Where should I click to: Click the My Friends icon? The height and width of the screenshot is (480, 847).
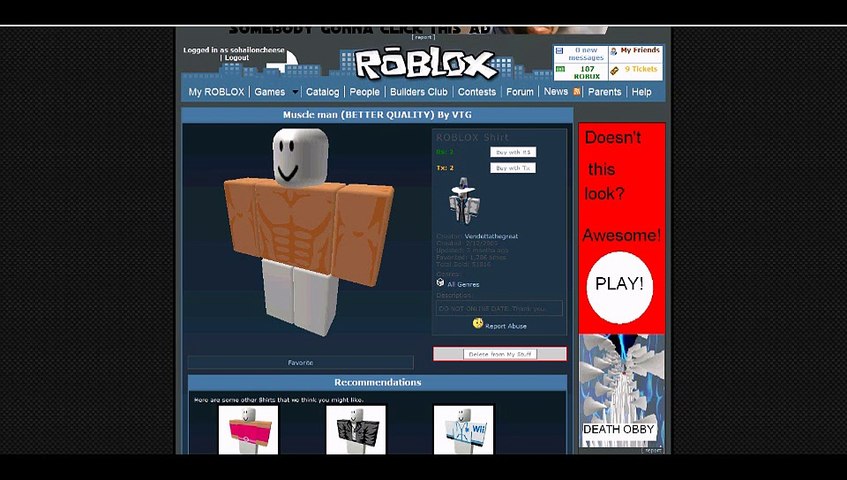click(614, 51)
